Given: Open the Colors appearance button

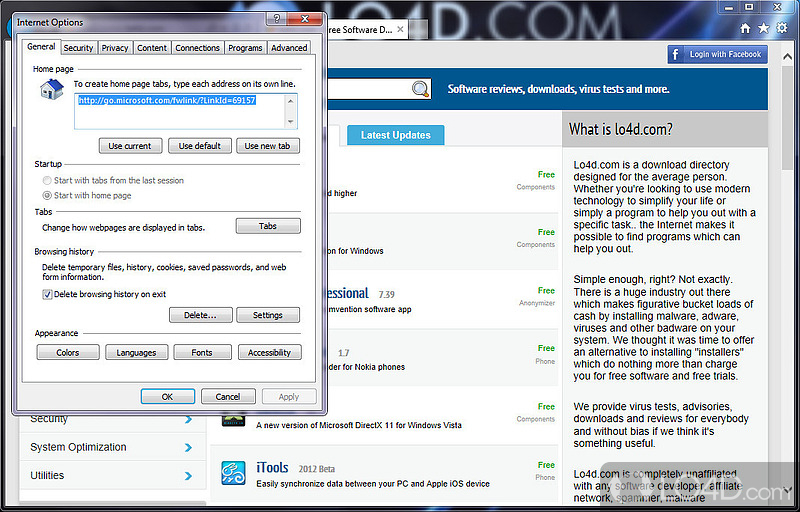Looking at the screenshot, I should [x=68, y=352].
